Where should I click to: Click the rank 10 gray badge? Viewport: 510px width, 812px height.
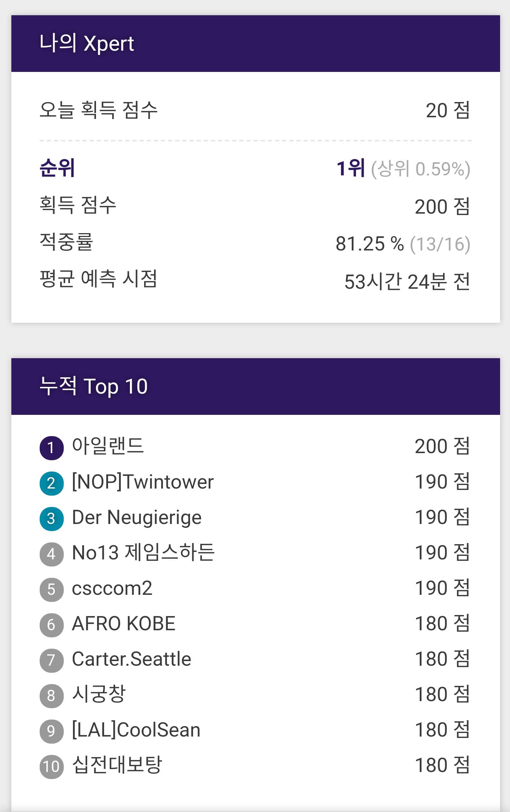51,767
